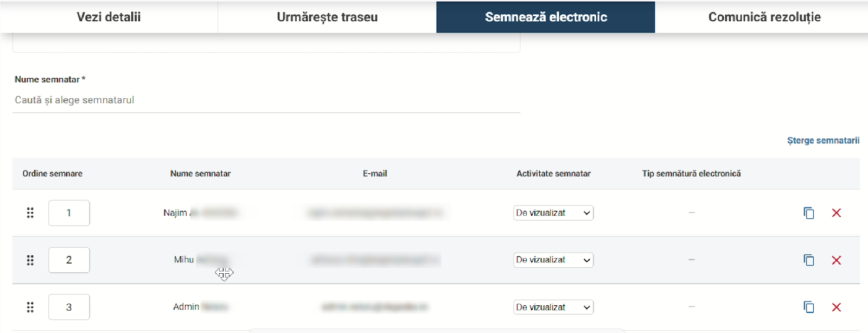This screenshot has width=868, height=333.
Task: Select the Semnează electronic tab
Action: pyautogui.click(x=546, y=17)
